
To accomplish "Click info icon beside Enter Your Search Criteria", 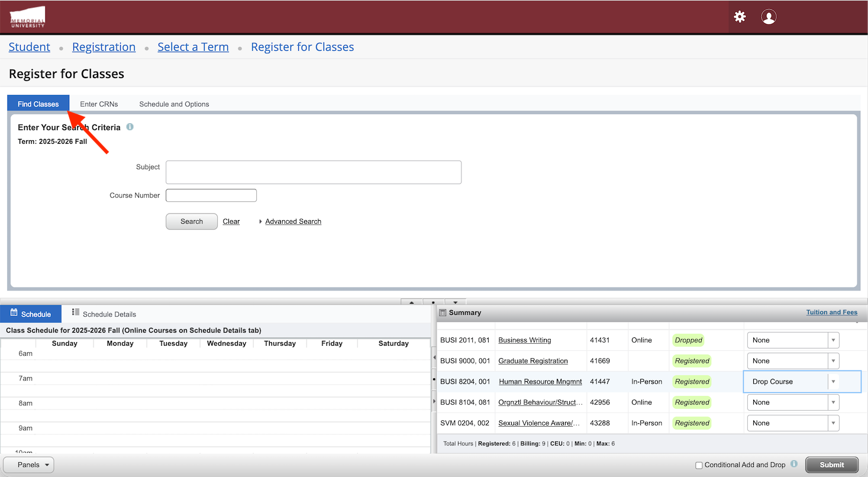I will pyautogui.click(x=130, y=127).
